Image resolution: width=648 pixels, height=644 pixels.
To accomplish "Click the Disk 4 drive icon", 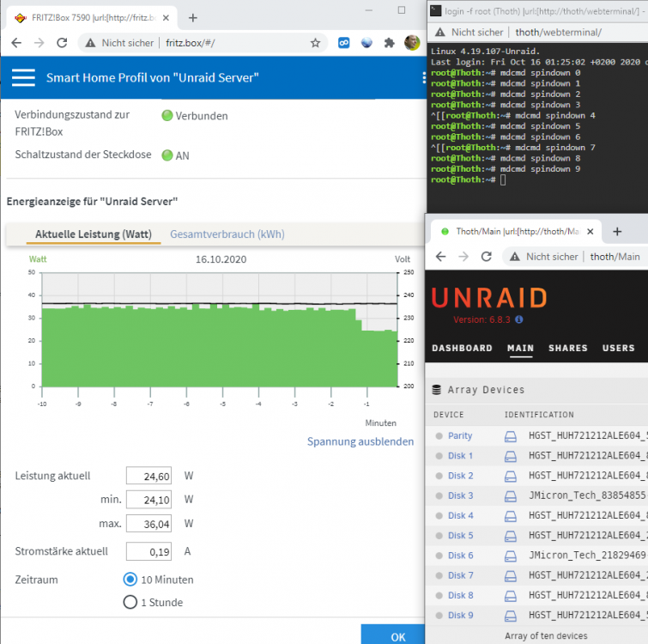I will pos(511,516).
